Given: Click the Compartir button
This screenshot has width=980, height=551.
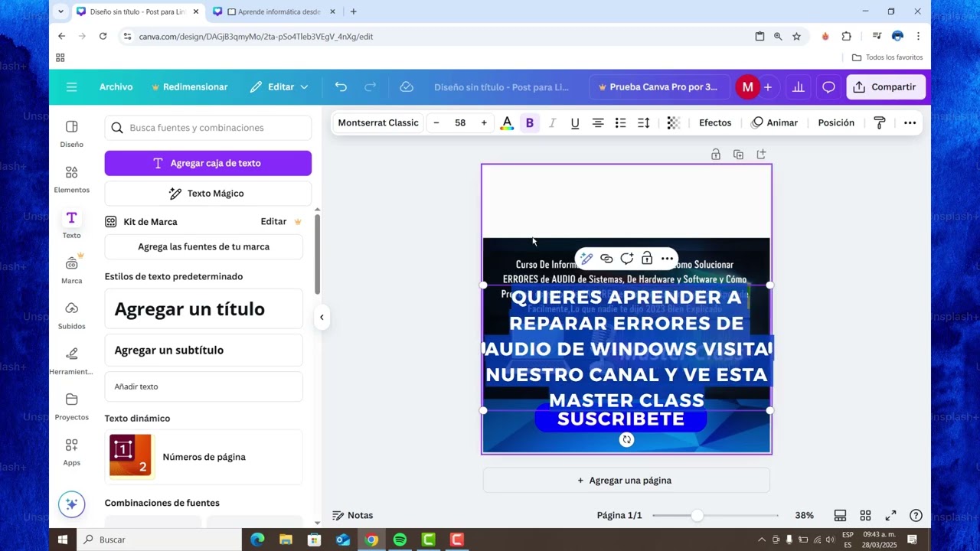Looking at the screenshot, I should coord(886,87).
